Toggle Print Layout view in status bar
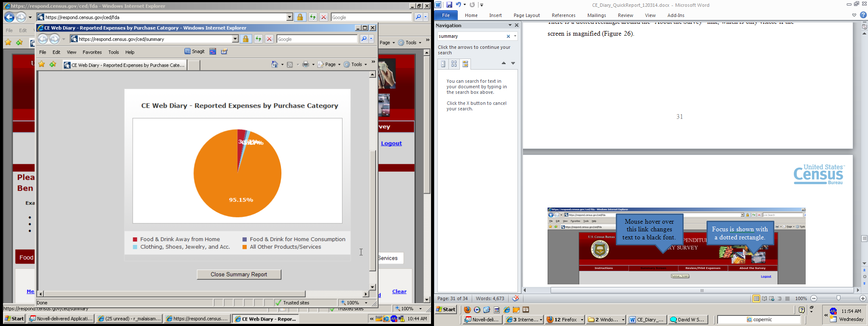 pos(756,299)
